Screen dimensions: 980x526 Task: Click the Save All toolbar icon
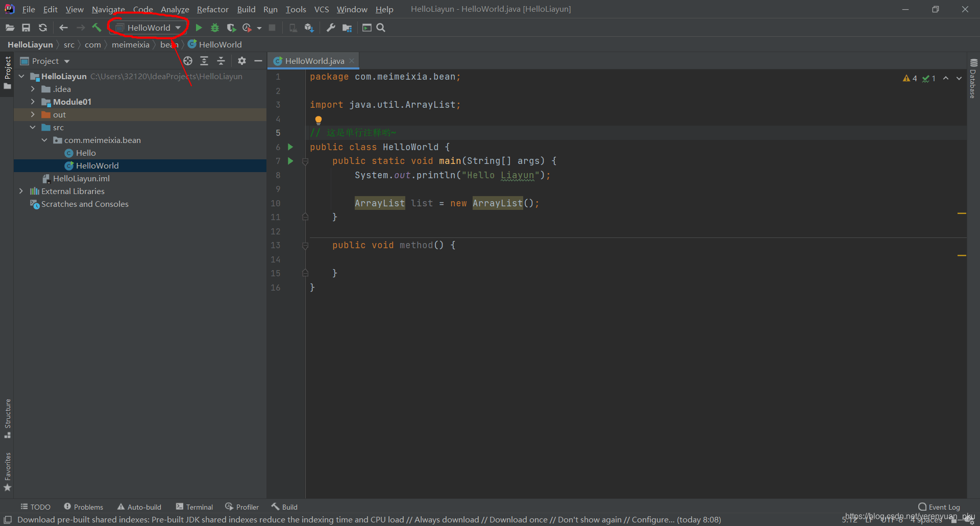click(26, 28)
